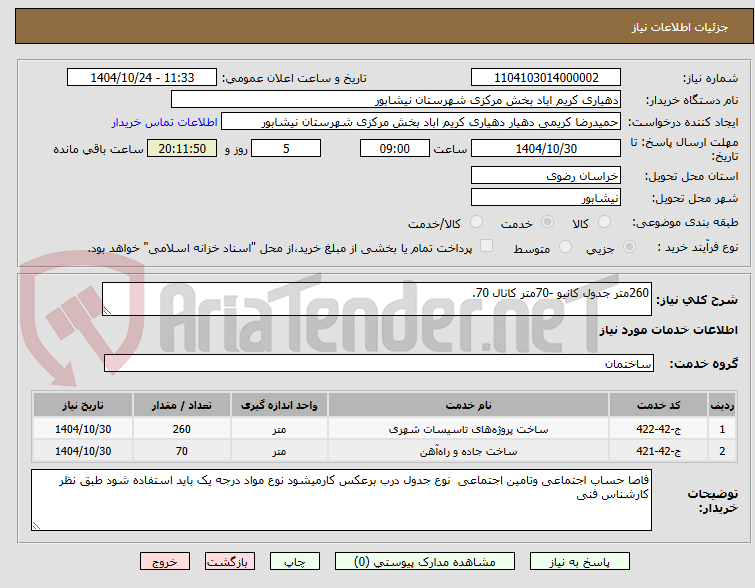Open اطلاعات تماس خریدار link

(165, 122)
